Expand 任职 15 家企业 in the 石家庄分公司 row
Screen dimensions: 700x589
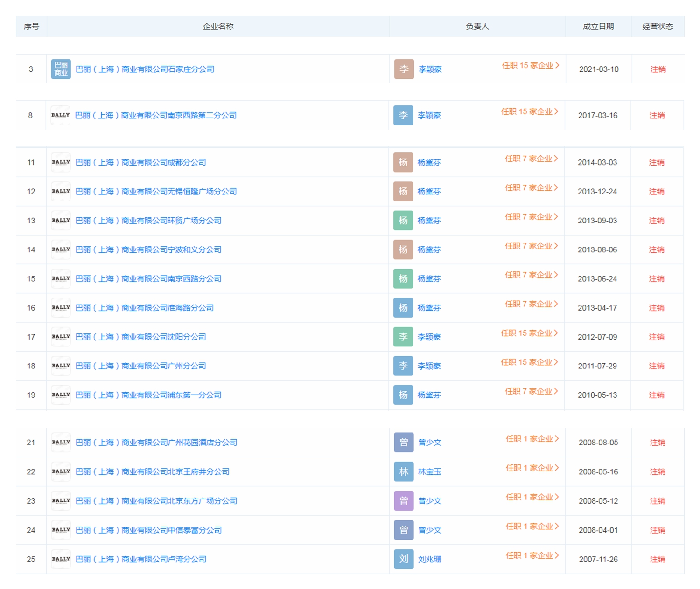point(530,65)
